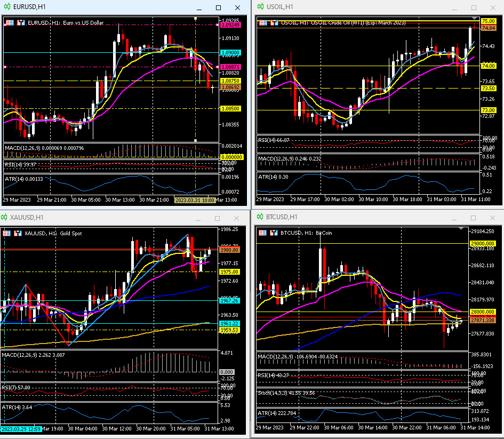
Task: Toggle one-click trading icon in USOIL chart
Action: pyautogui.click(x=274, y=22)
